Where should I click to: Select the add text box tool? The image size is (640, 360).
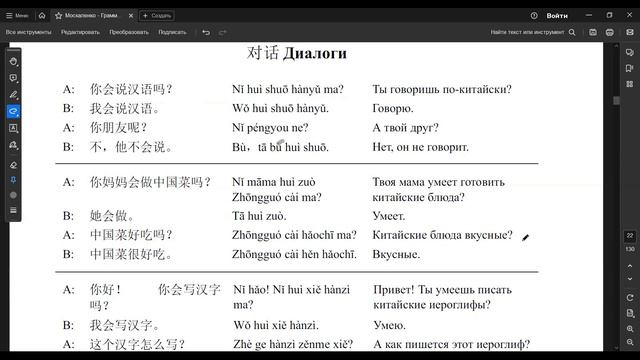13,128
